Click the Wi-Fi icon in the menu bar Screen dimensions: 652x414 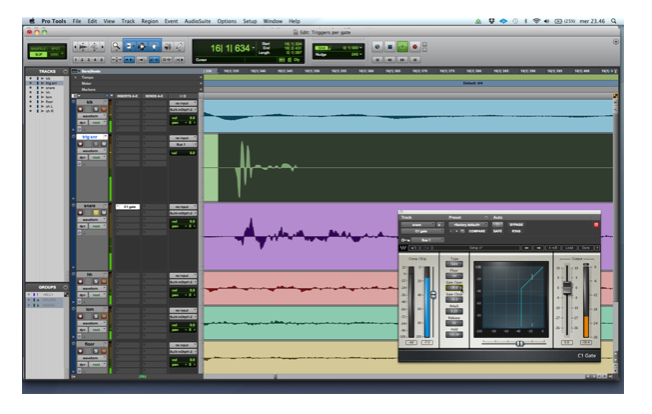[536, 21]
